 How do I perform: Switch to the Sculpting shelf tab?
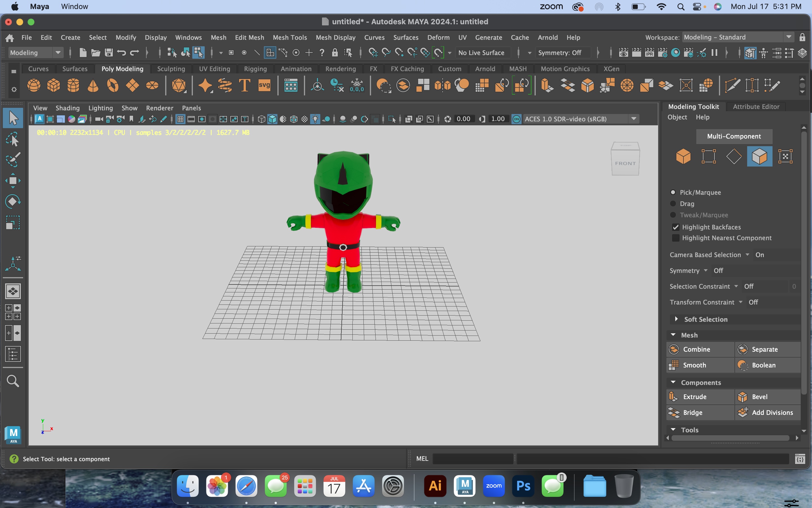[x=171, y=69]
